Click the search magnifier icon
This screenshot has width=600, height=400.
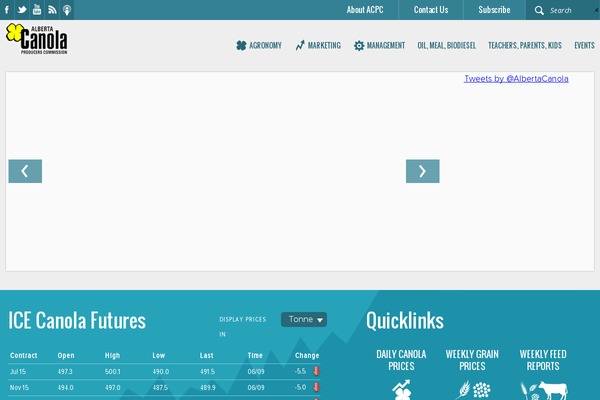539,10
